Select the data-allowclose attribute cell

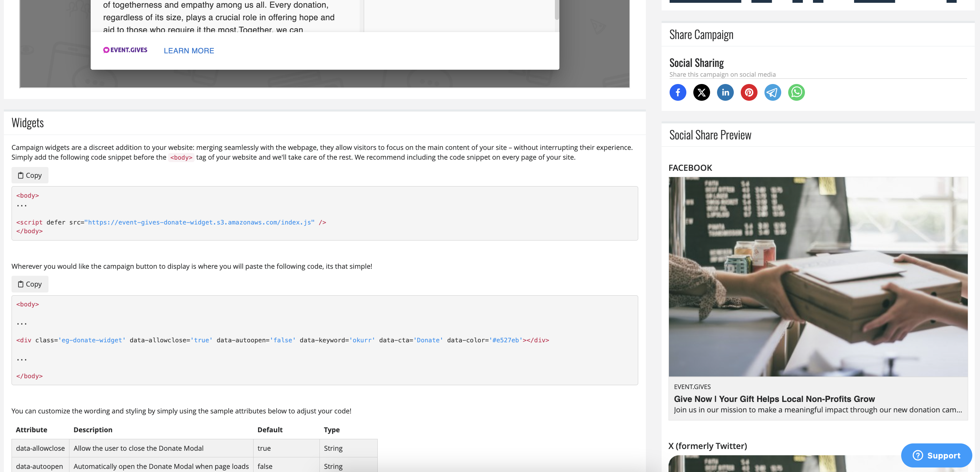[x=40, y=448]
